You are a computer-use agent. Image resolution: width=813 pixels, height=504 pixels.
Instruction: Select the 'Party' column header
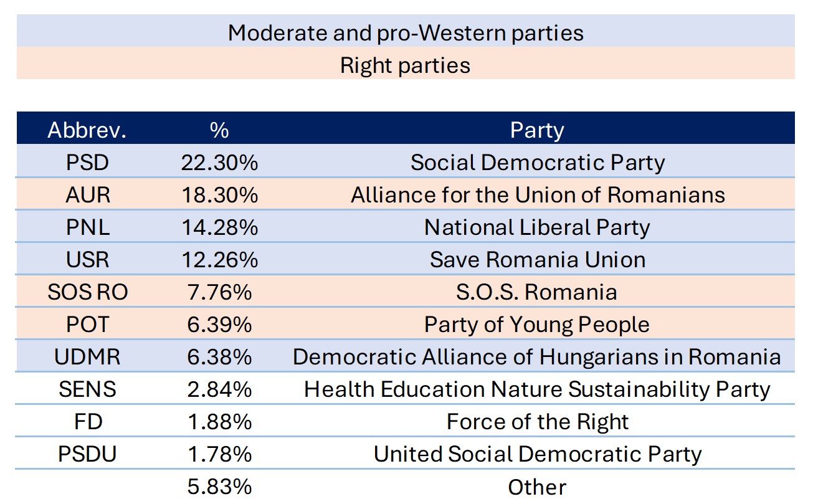(537, 130)
